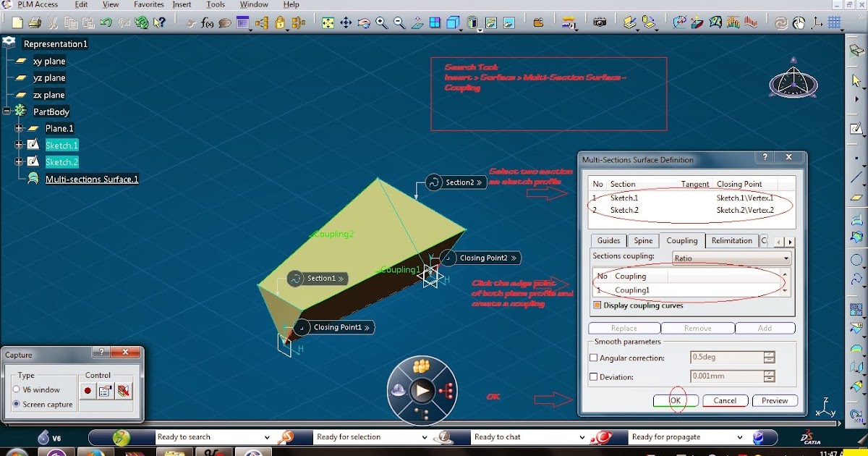868x456 pixels.
Task: Click OK in Multi-Sections Surface Definition
Action: tap(675, 400)
